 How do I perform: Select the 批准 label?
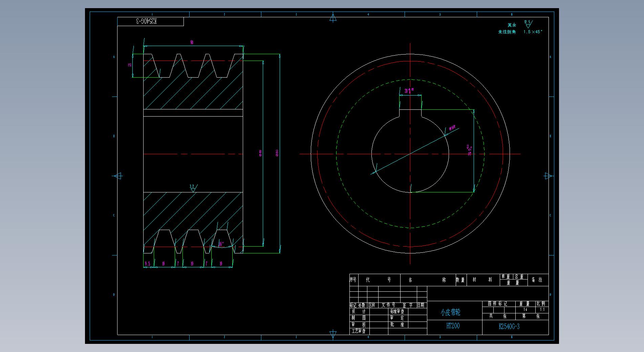coord(397,325)
